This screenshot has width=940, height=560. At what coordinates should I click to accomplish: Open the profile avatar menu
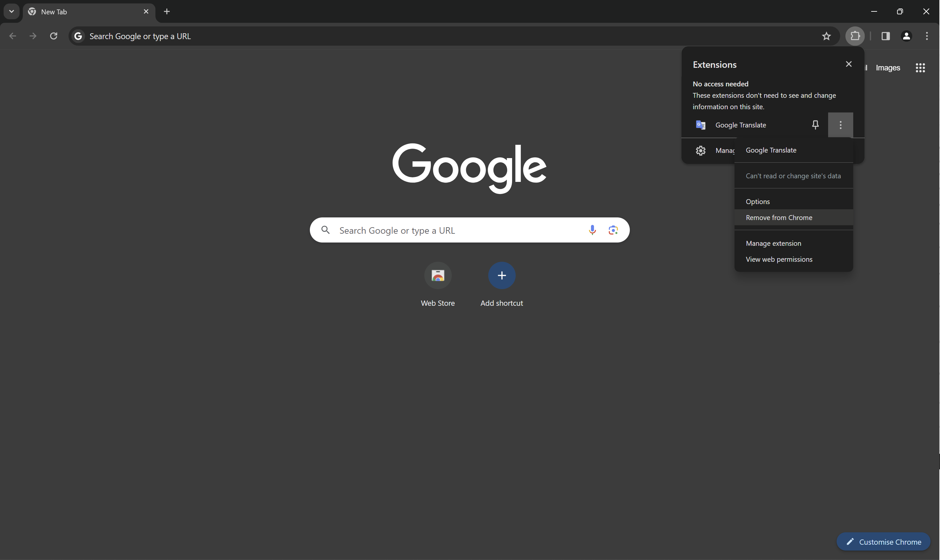click(x=906, y=36)
